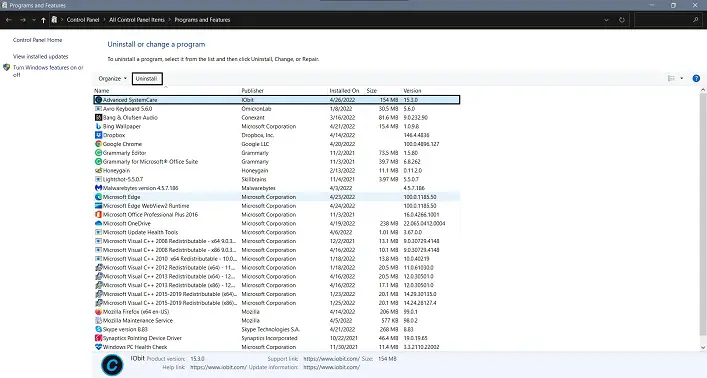Click the Bing Wallpaper icon
The width and height of the screenshot is (707, 378).
[98, 126]
